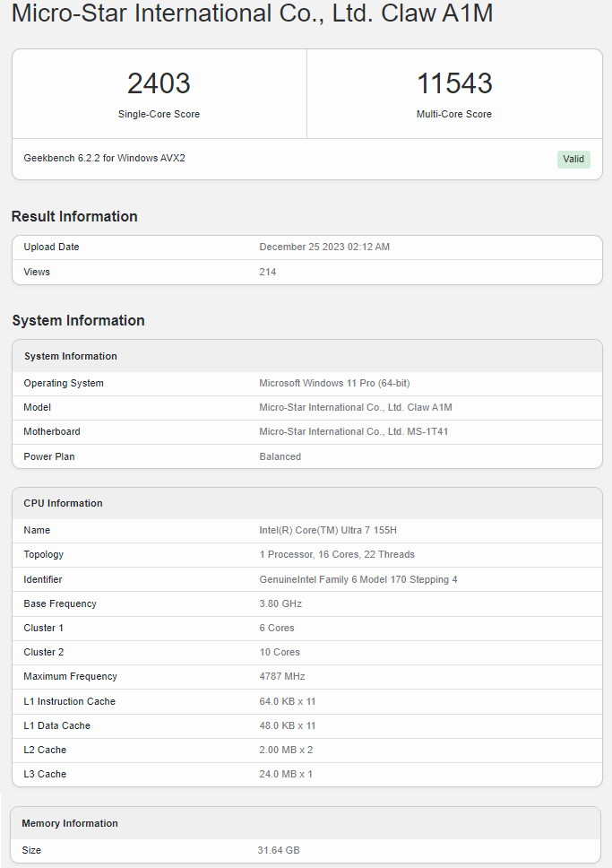Select the Geekbench 6.2.2 for Windows AVX2 text
Viewport: 612px width, 868px height.
pyautogui.click(x=104, y=159)
